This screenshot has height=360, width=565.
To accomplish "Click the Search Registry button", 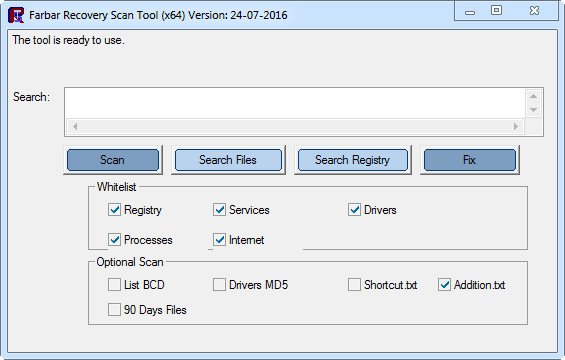I will [352, 160].
